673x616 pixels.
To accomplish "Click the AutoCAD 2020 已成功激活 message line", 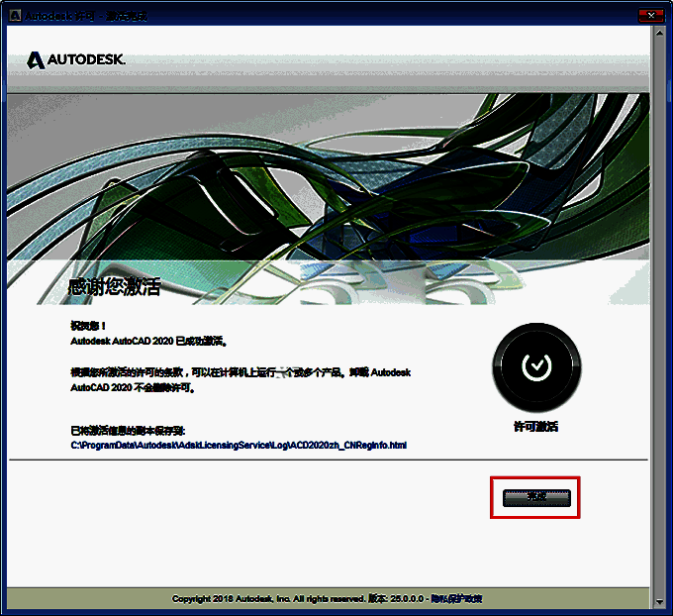I will coord(148,341).
